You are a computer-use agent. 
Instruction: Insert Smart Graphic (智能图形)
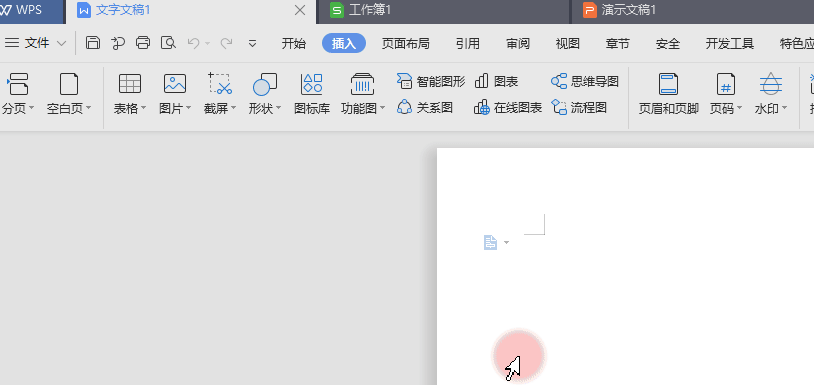click(x=431, y=81)
